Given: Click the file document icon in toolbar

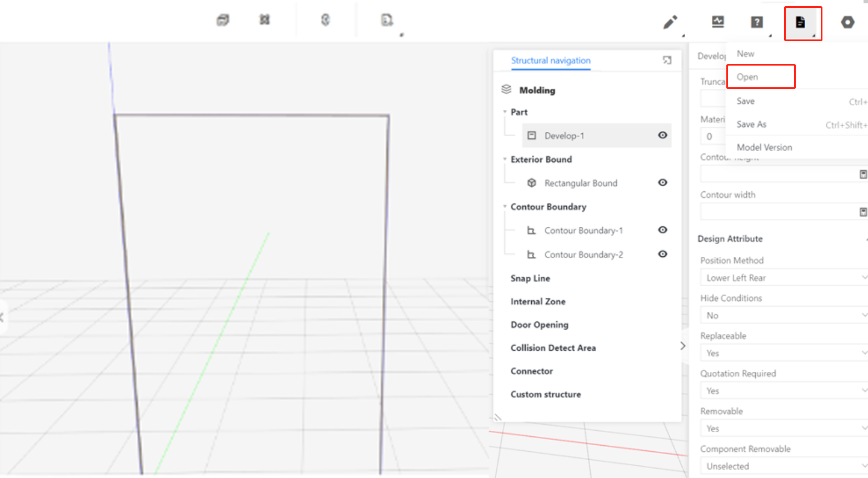Looking at the screenshot, I should tap(800, 22).
